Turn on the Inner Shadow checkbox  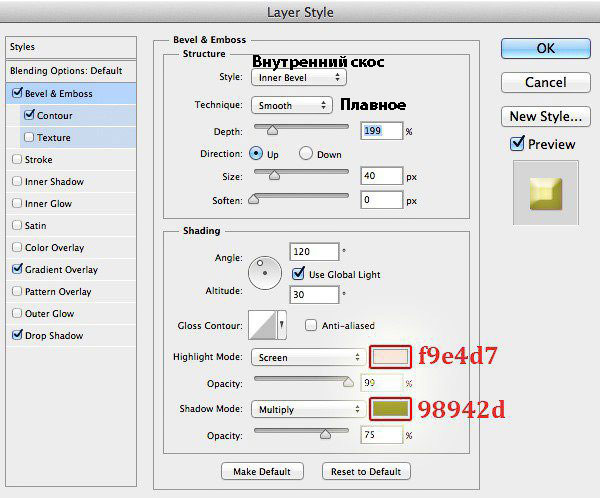pyautogui.click(x=17, y=181)
